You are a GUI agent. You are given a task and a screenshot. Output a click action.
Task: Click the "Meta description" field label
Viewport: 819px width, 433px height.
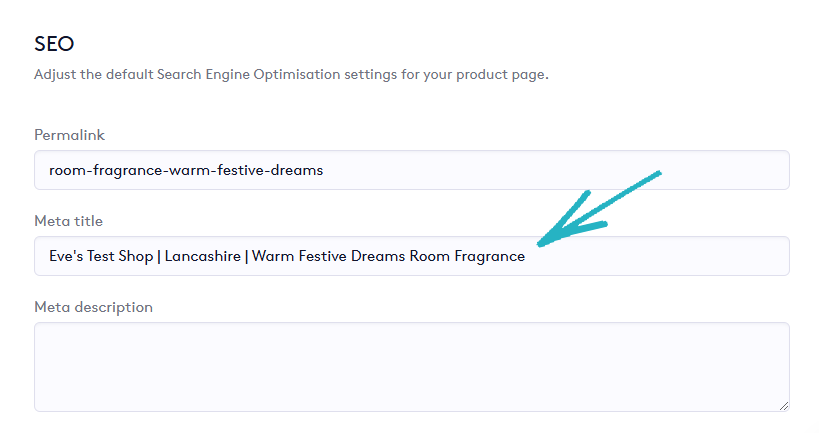93,307
